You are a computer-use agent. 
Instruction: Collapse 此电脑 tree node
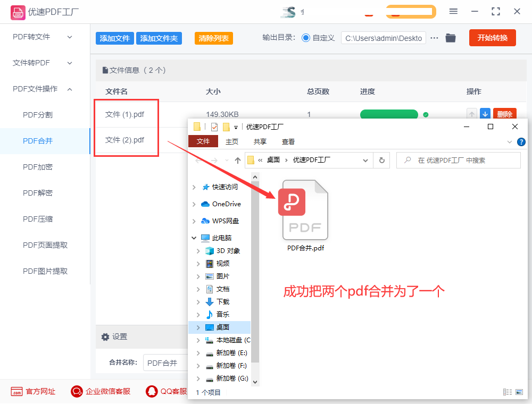(x=194, y=238)
